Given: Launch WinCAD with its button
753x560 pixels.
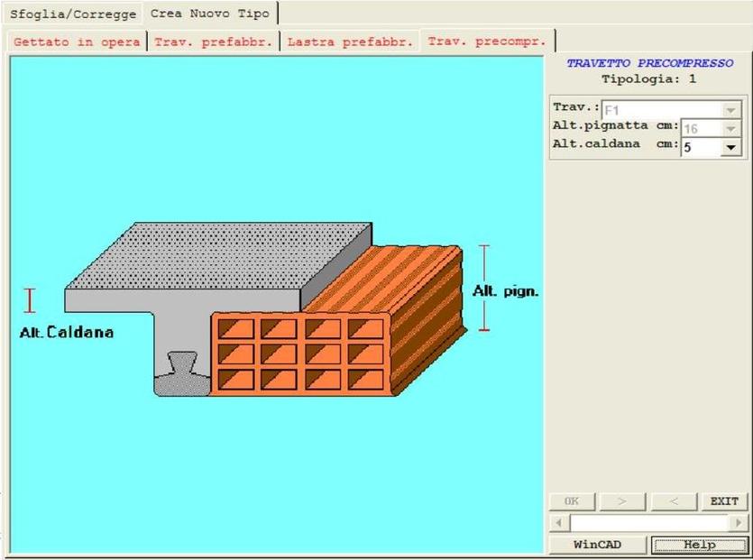Looking at the screenshot, I should click(x=598, y=545).
